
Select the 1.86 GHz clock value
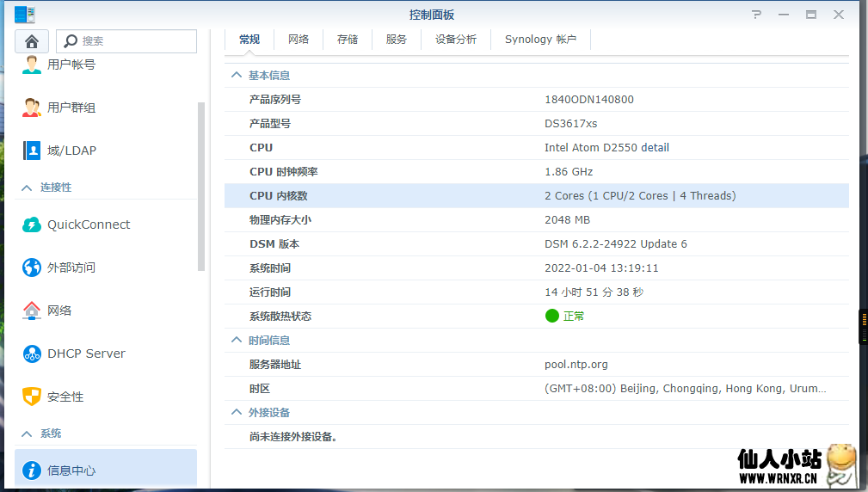coord(569,171)
